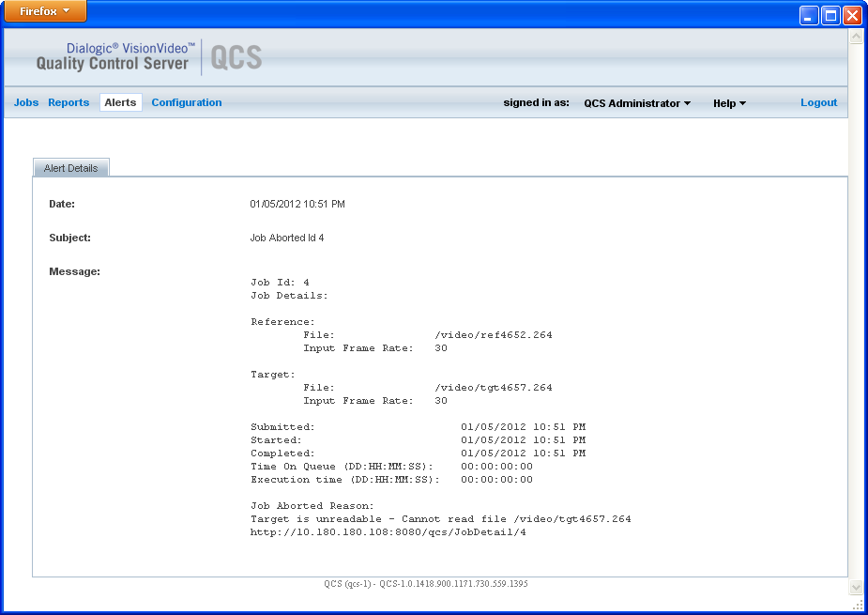Click the restore window icon
Viewport: 868px width, 615px height.
pos(830,15)
